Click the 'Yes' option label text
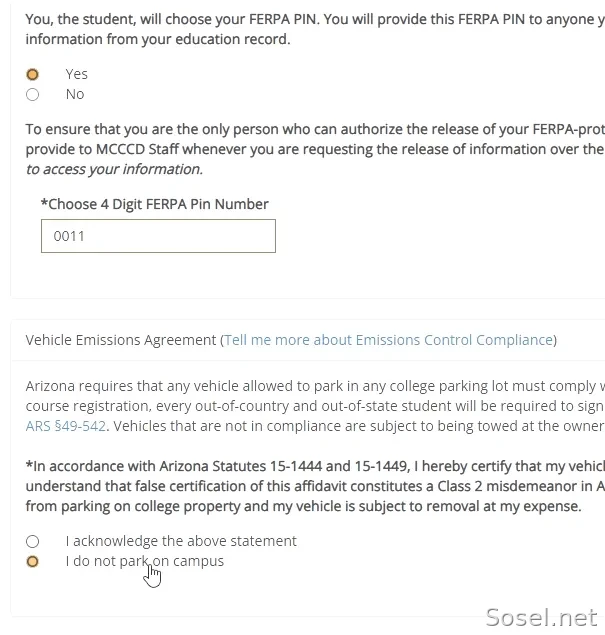This screenshot has width=605, height=635. pos(77,74)
